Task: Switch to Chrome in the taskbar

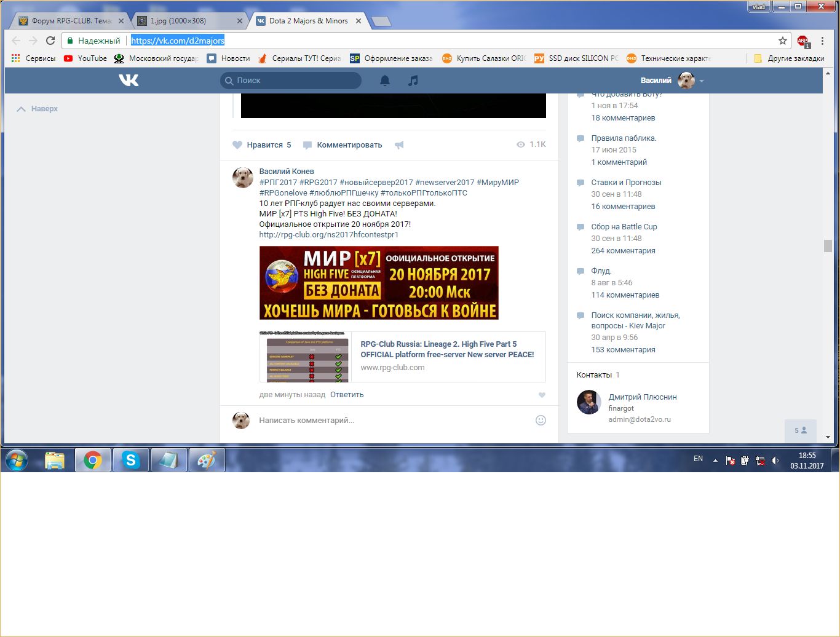Action: (x=93, y=460)
